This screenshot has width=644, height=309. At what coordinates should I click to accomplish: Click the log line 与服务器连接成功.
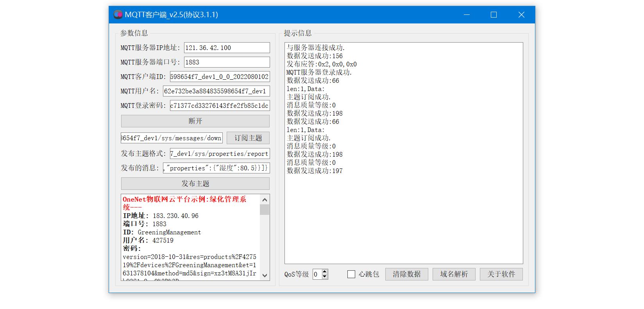tap(316, 48)
